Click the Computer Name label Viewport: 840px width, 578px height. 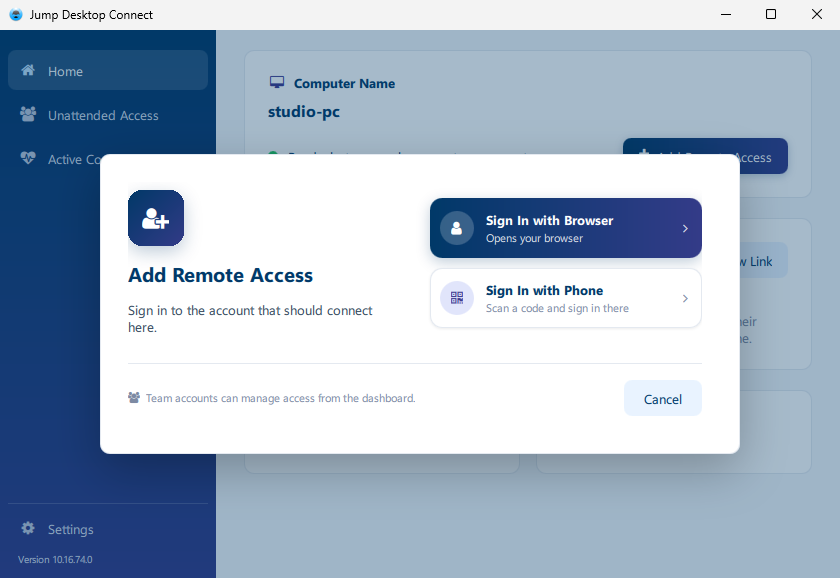point(344,84)
